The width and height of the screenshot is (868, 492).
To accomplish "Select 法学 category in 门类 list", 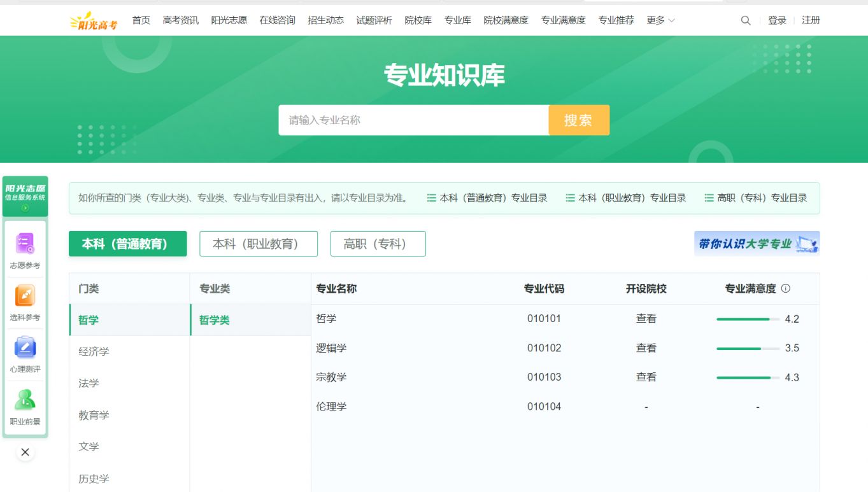I will click(89, 383).
